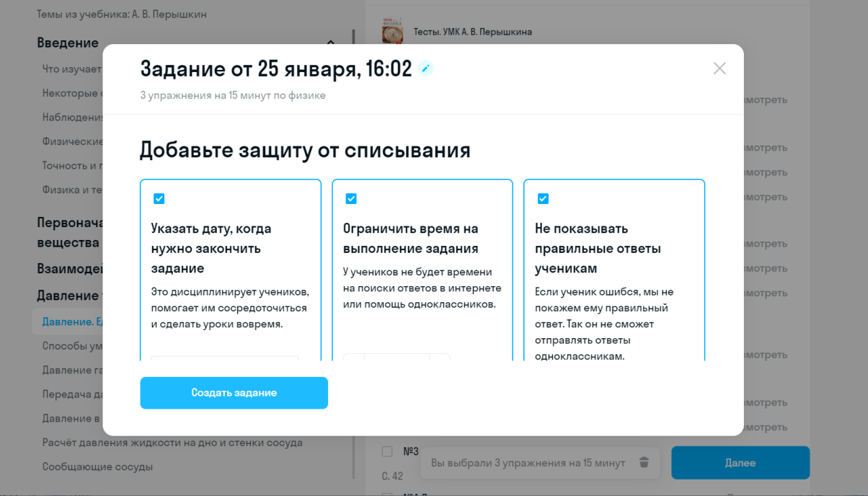Close the assignment dialog with the X
868x496 pixels.
(x=719, y=68)
